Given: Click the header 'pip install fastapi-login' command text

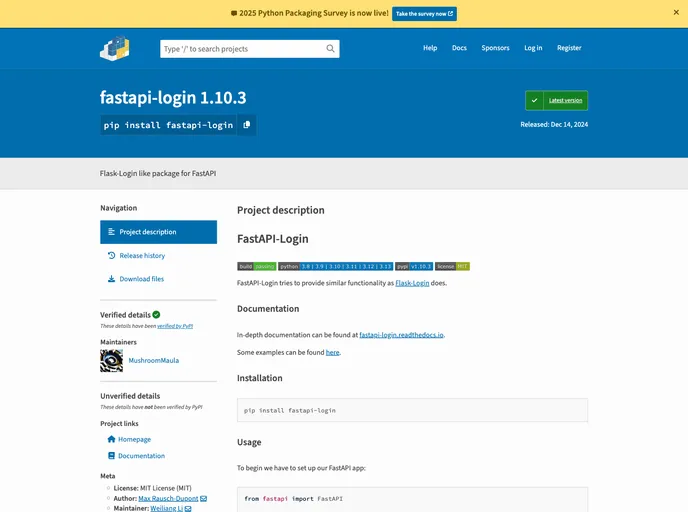Looking at the screenshot, I should tap(168, 125).
